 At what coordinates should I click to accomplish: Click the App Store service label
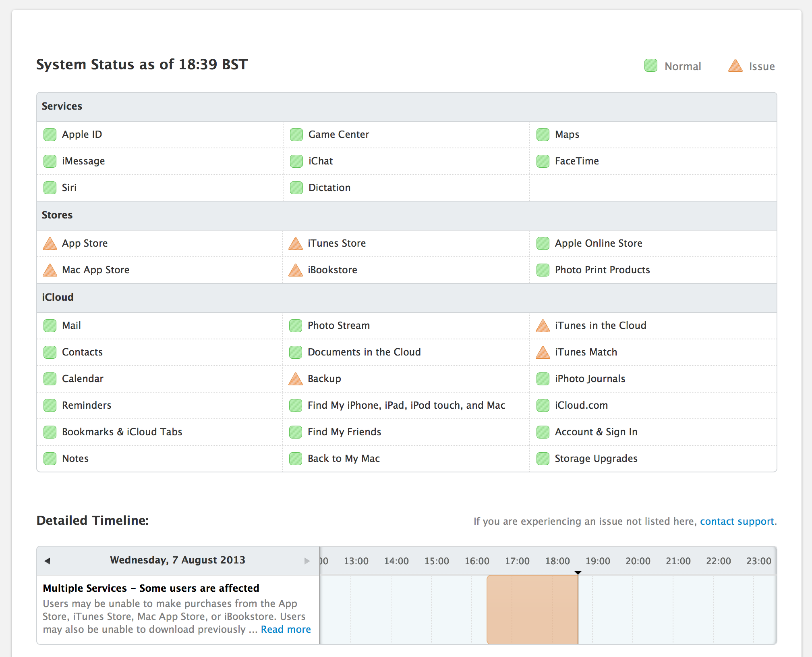pos(85,243)
